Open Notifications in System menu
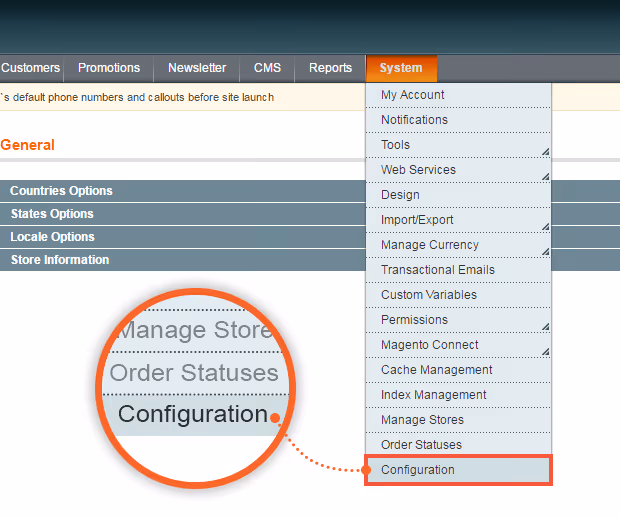Viewport: 620px width, 517px height. click(458, 120)
